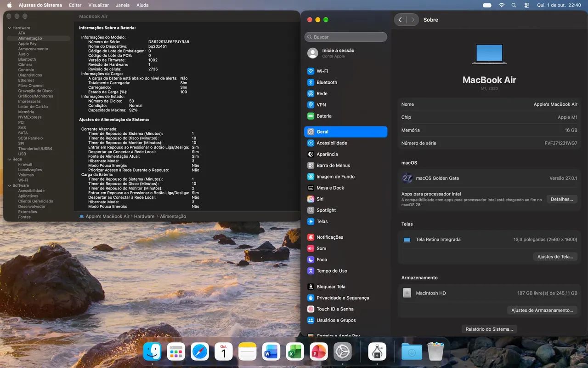Go back using the toolbar chevron

click(x=400, y=20)
